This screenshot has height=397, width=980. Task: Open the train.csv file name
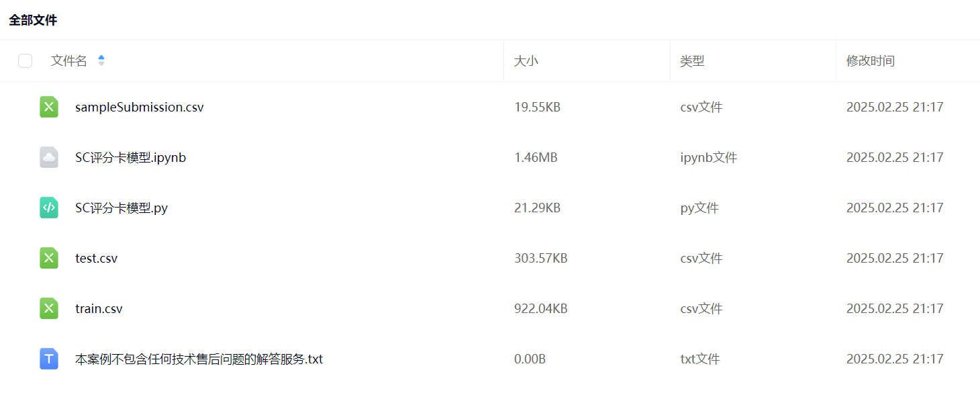pyautogui.click(x=99, y=308)
